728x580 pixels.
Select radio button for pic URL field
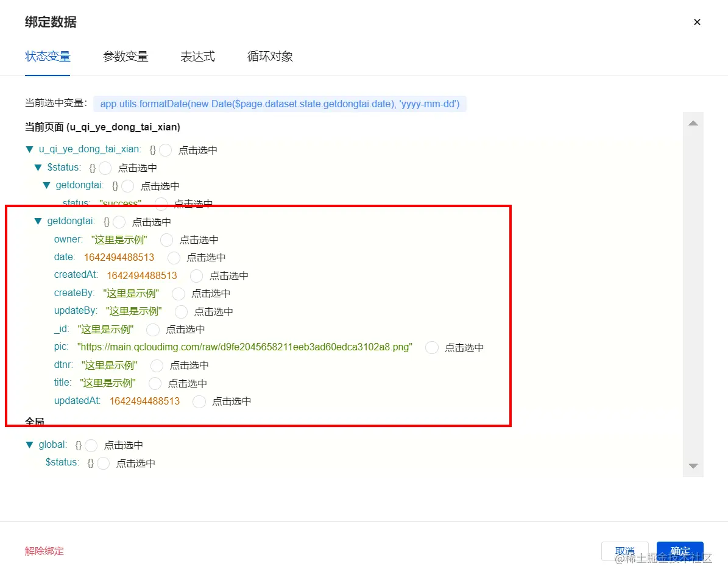point(432,347)
